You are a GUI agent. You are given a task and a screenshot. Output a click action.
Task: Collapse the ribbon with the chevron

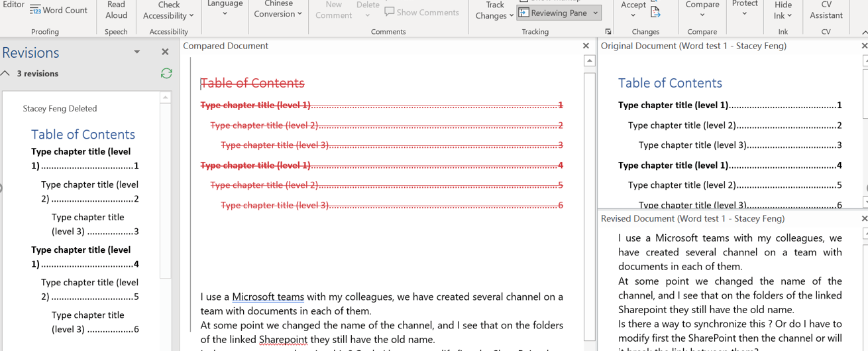pyautogui.click(x=864, y=32)
